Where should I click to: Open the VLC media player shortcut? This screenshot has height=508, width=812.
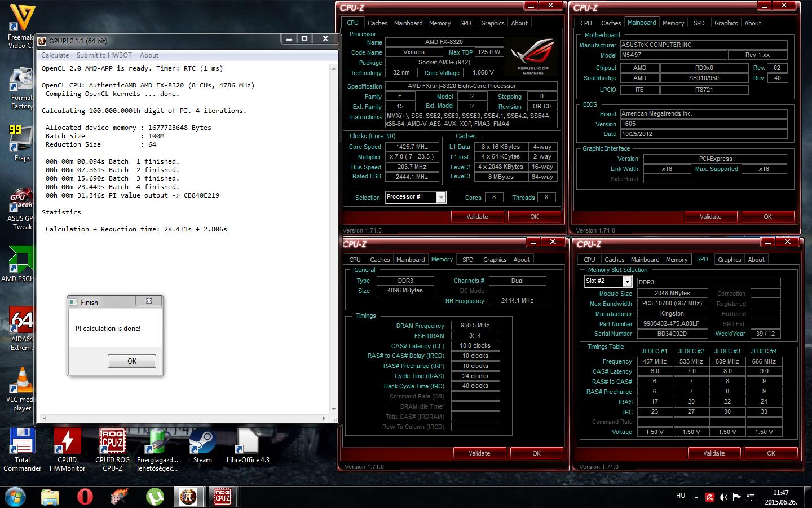pyautogui.click(x=21, y=389)
